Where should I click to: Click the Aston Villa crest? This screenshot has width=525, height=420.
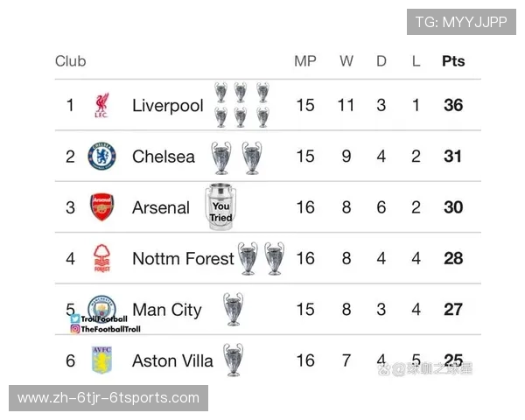coord(101,360)
